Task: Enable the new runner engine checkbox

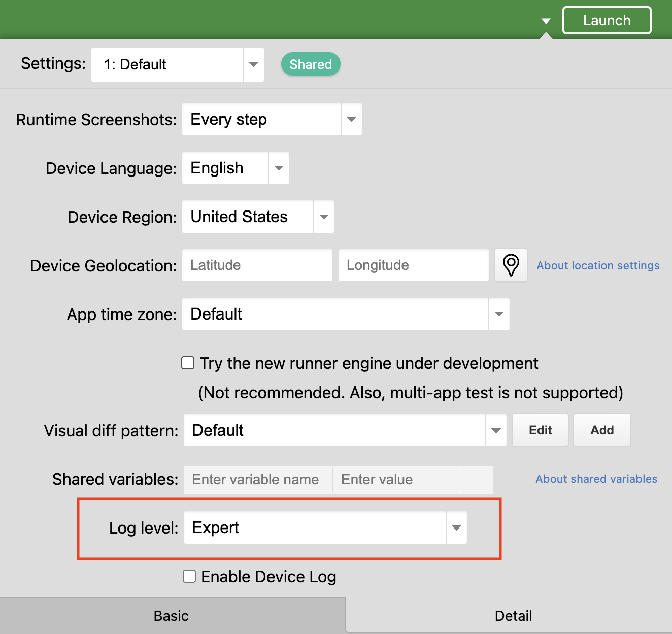Action: pos(188,363)
